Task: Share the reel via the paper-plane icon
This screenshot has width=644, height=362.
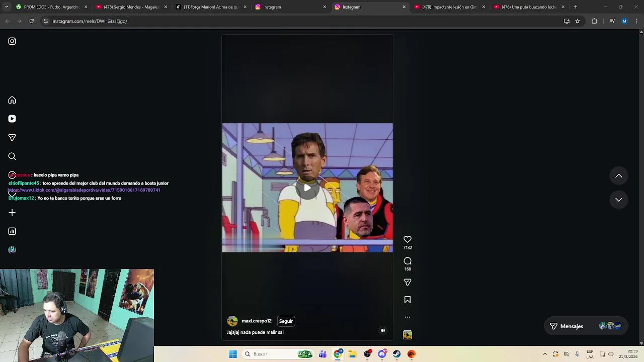Action: click(408, 283)
